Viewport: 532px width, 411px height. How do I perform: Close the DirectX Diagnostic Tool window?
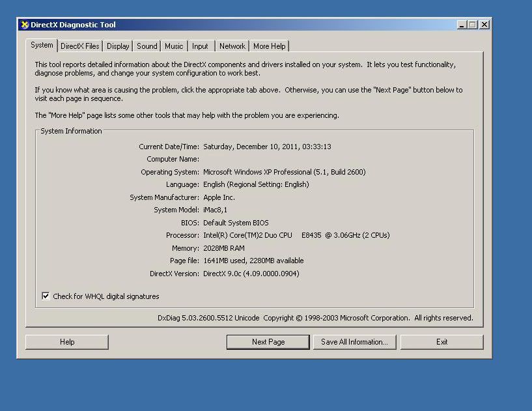484,25
